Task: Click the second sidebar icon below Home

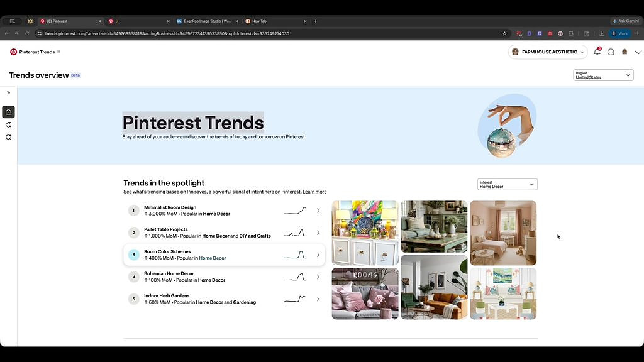Action: (8, 125)
